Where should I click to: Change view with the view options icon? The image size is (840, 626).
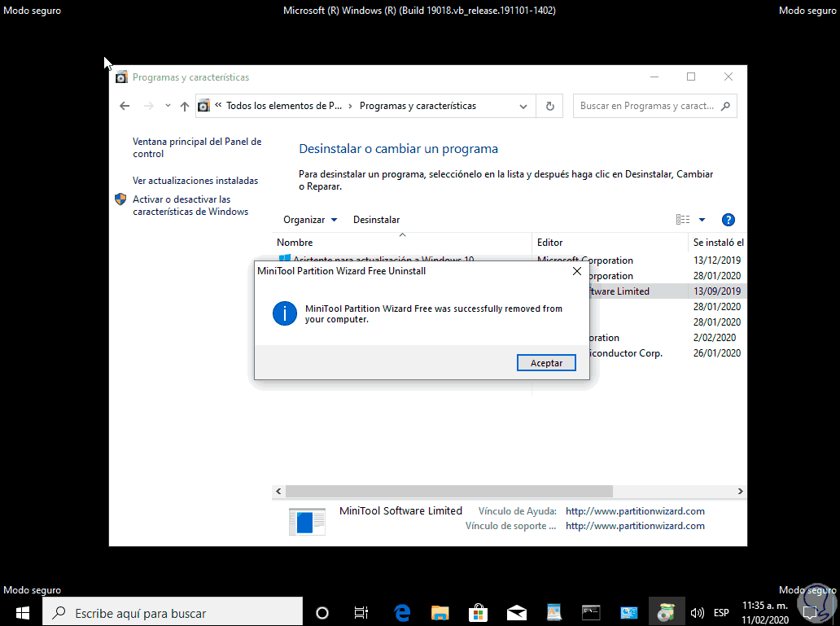coord(682,220)
